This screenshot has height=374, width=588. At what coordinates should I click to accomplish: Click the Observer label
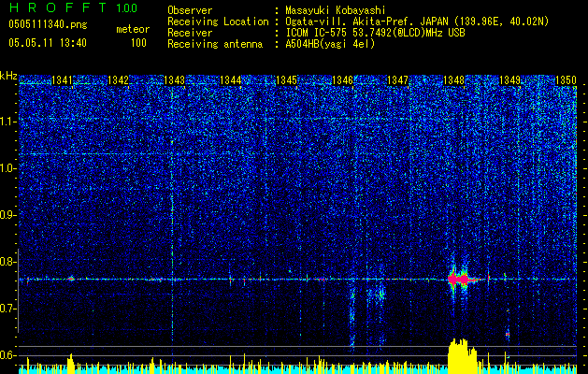click(x=190, y=10)
